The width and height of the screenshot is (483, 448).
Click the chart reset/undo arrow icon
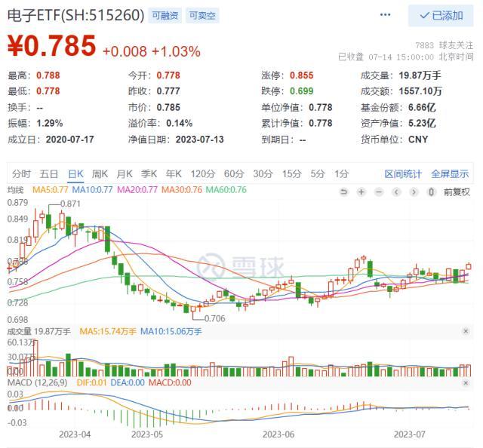click(x=343, y=192)
